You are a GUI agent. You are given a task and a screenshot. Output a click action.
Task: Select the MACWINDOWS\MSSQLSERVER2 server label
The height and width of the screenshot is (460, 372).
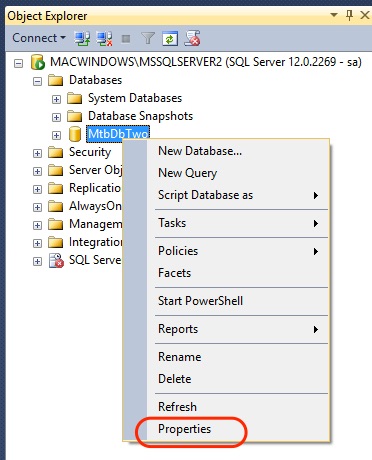(206, 62)
